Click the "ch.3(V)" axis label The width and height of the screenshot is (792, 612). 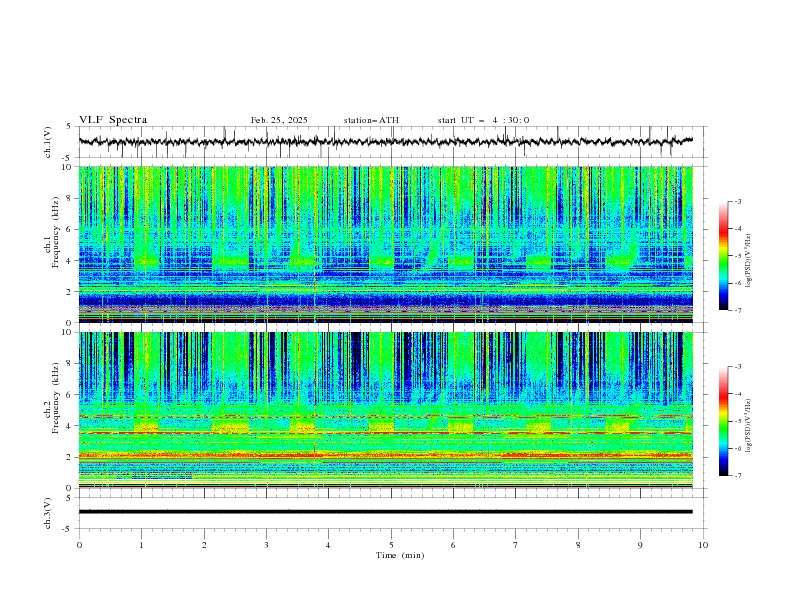(x=48, y=513)
